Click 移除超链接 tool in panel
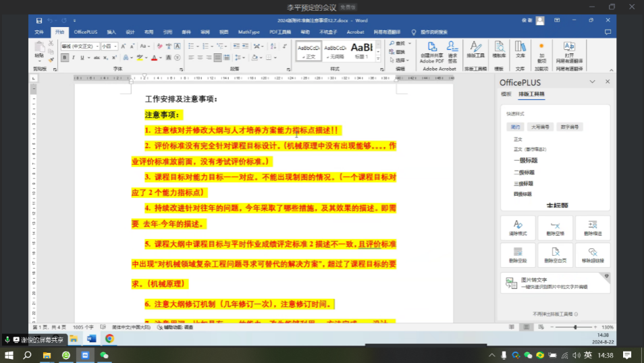This screenshot has height=363, width=644. coord(592,254)
